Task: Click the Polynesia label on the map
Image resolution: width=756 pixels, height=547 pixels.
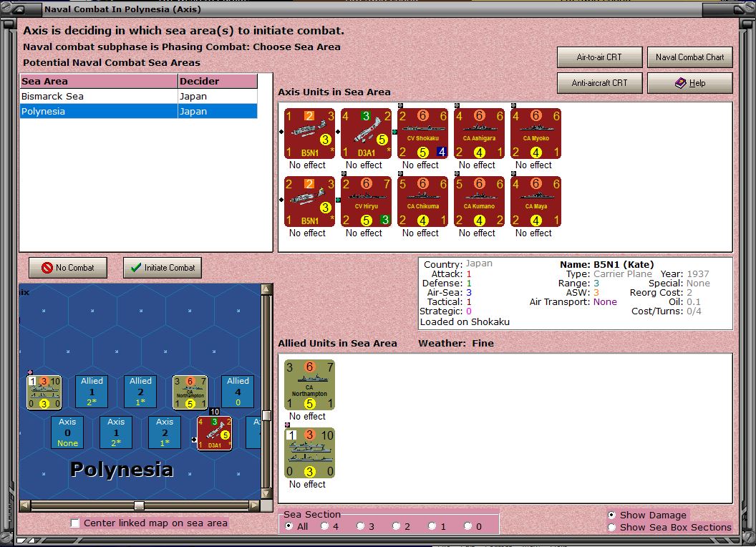Action: [x=122, y=470]
